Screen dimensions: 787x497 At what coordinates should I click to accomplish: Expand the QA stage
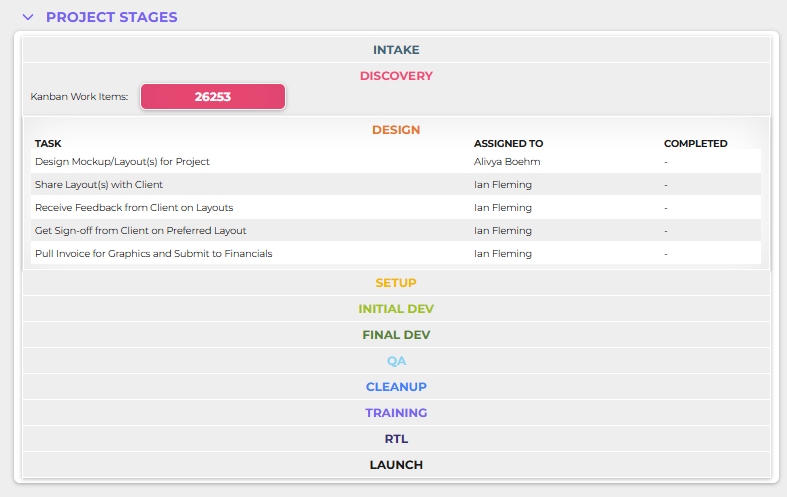[x=396, y=361]
